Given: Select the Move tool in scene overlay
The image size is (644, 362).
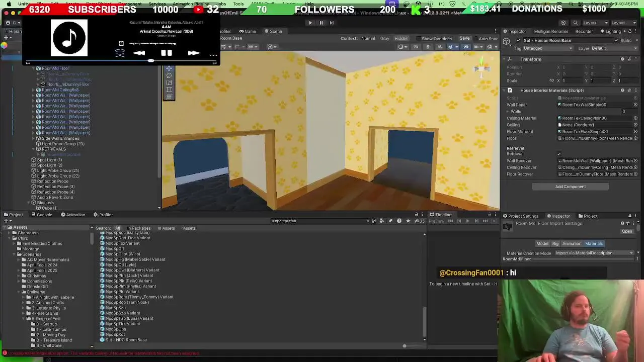Looking at the screenshot, I should click(169, 69).
